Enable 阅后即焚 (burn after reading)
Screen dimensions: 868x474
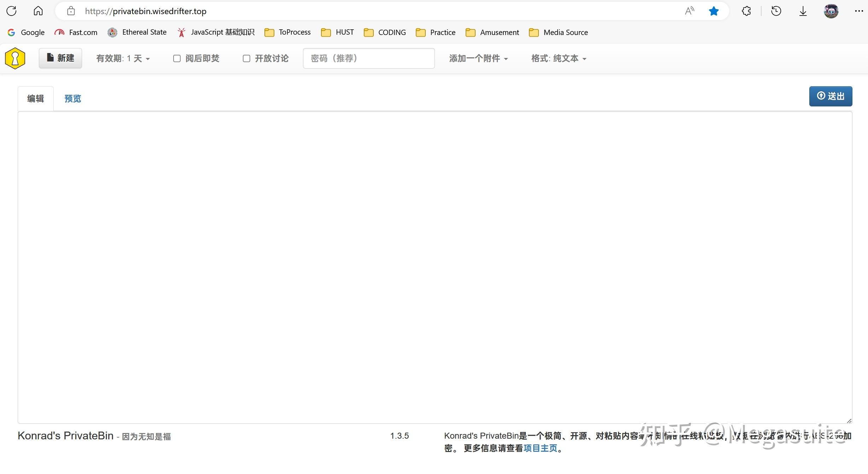[x=177, y=58]
